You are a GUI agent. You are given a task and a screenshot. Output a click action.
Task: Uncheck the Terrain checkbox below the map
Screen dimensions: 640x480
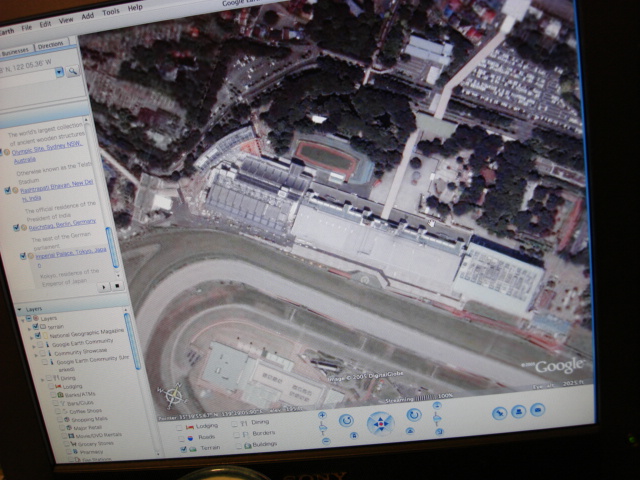tap(183, 449)
